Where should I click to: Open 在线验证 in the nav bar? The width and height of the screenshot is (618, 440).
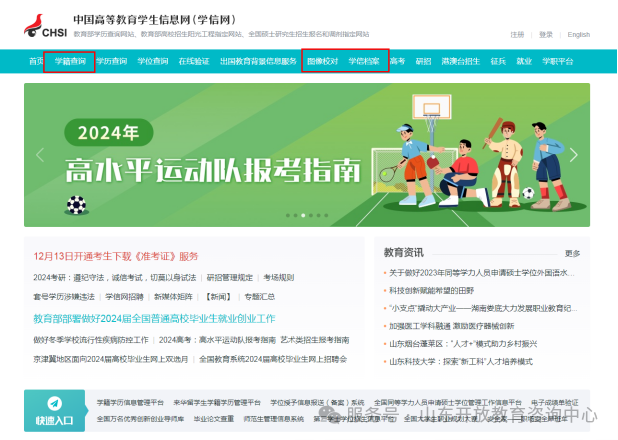tap(194, 61)
